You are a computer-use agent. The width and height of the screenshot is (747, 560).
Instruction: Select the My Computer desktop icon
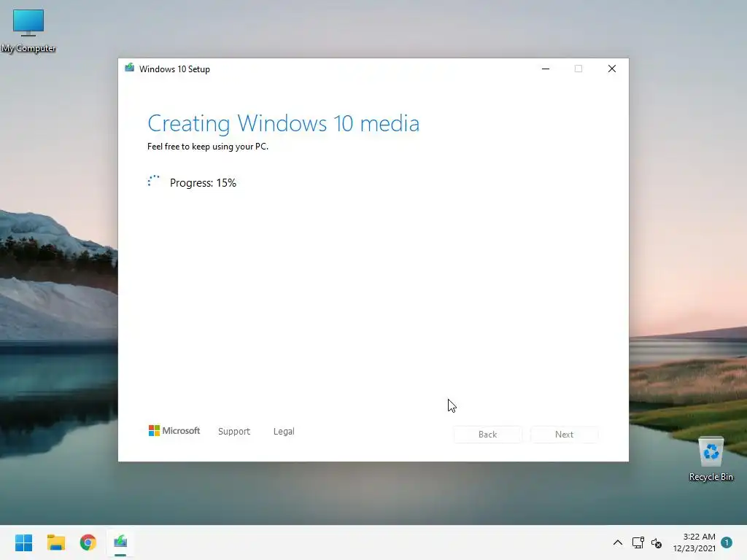coord(28,31)
